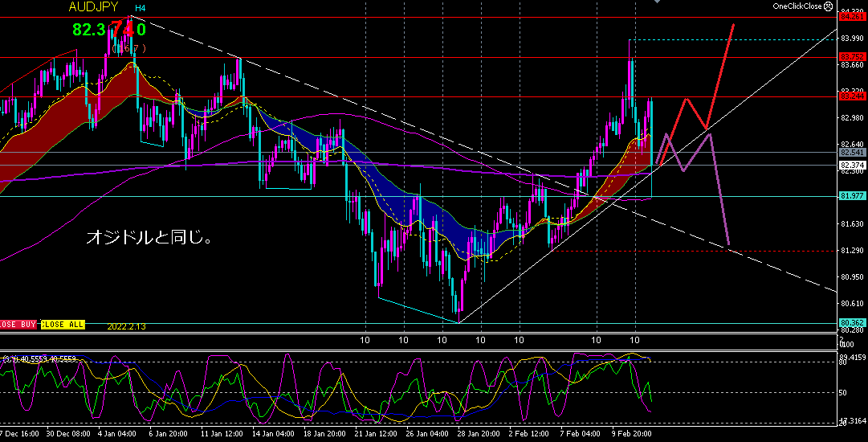Image resolution: width=868 pixels, height=442 pixels.
Task: Click the green 82.3 bid price display
Action: point(88,30)
